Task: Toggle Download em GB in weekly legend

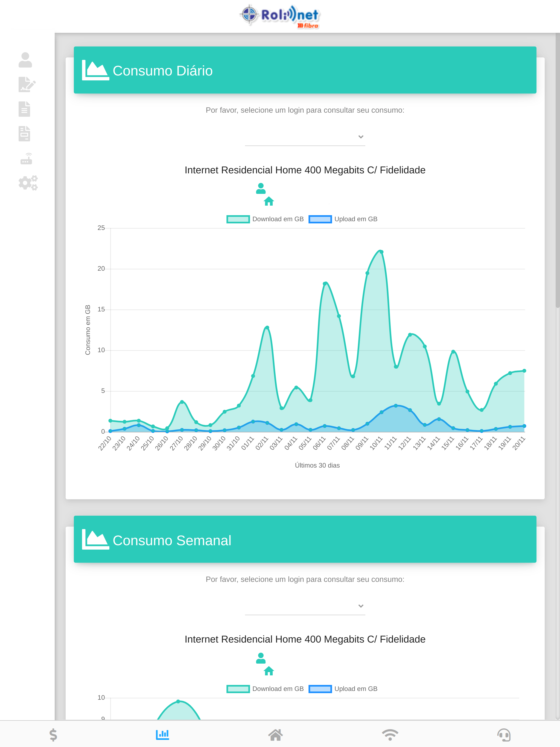Action: [x=265, y=689]
